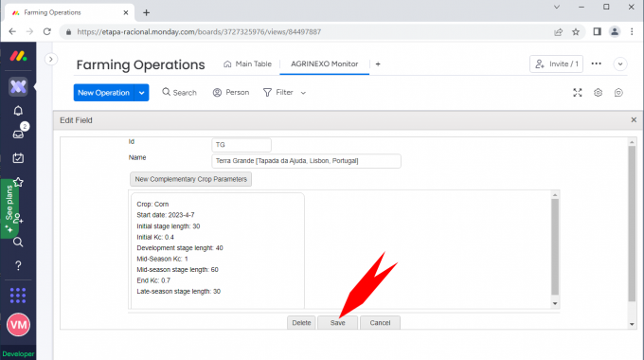Click the board Search tool
Image resolution: width=644 pixels, height=360 pixels.
(x=180, y=93)
